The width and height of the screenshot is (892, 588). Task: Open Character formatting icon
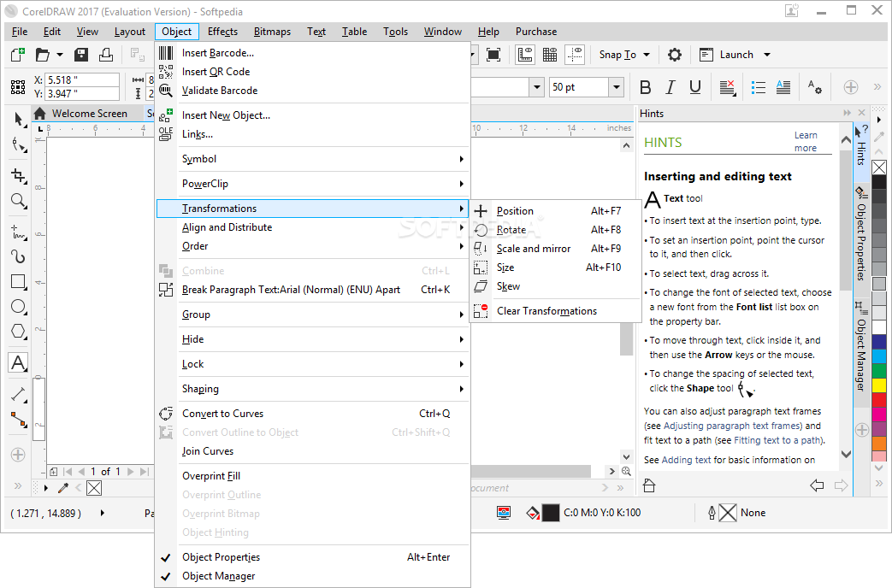click(815, 87)
